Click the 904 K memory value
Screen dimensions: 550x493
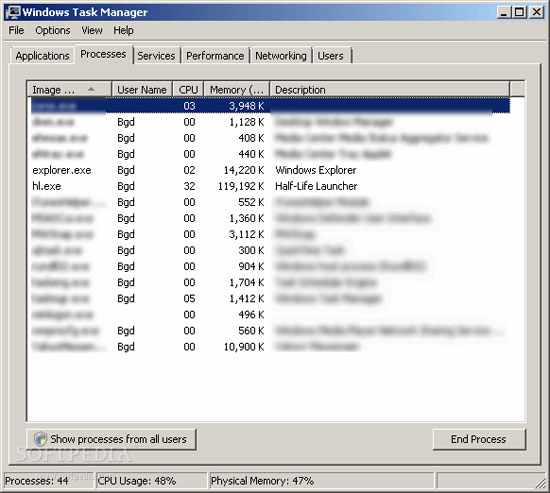251,266
